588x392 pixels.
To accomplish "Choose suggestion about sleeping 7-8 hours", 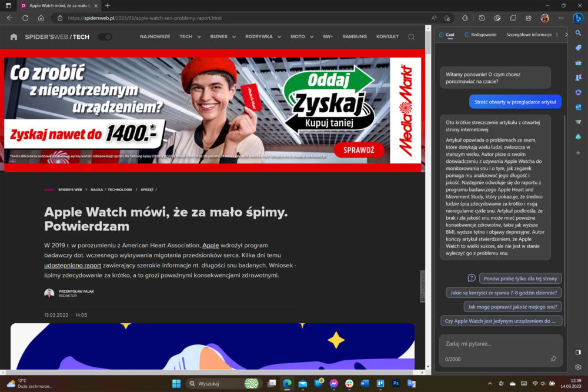I will coord(503,293).
